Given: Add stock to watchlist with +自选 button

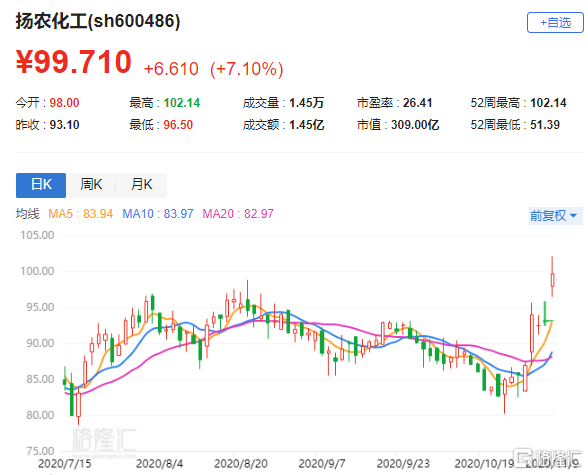Looking at the screenshot, I should [555, 22].
